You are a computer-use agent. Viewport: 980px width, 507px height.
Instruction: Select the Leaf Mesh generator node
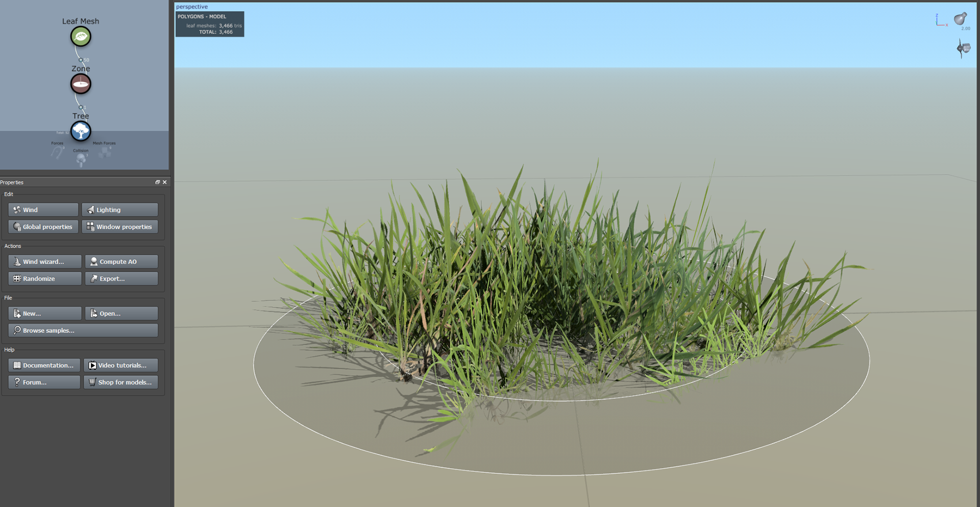coord(81,37)
